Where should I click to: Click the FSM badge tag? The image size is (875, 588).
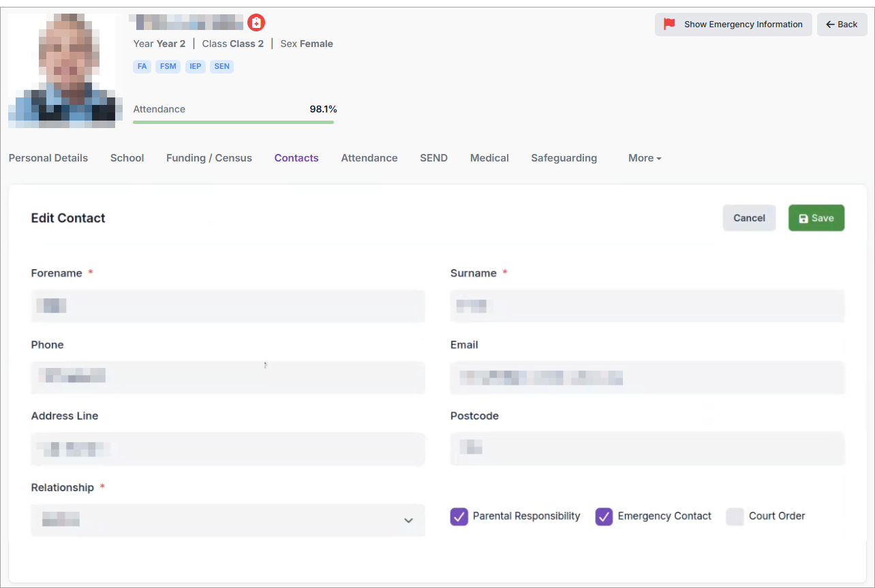pyautogui.click(x=168, y=67)
